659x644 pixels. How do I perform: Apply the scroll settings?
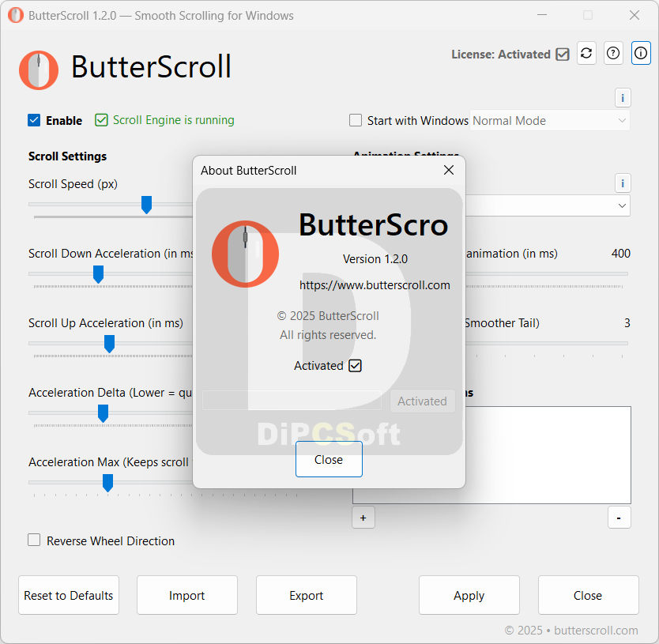[x=469, y=595]
